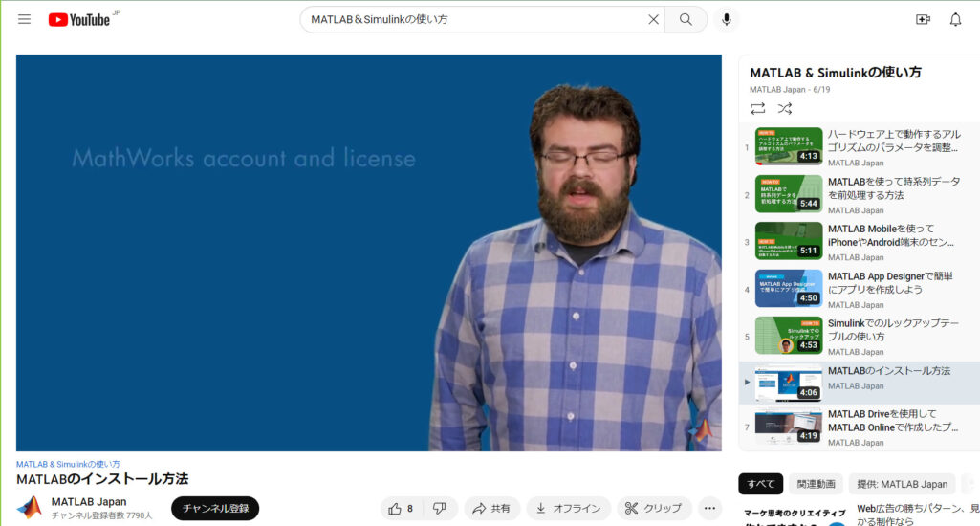980x526 pixels.
Task: Go to the YouTube home logo
Action: tap(79, 19)
